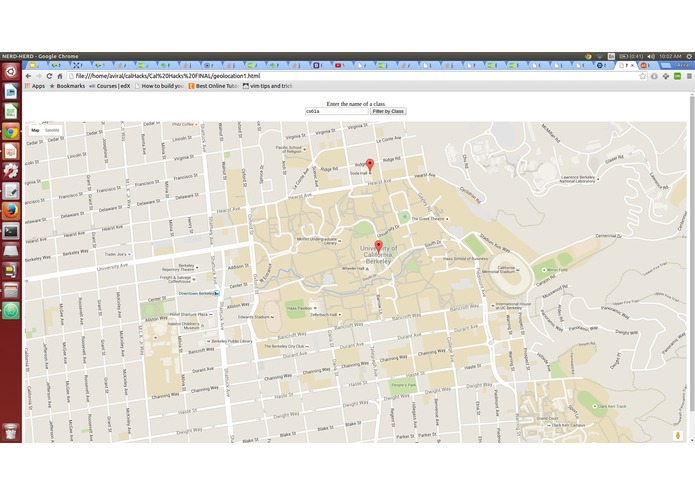Drop the Street View pegman icon
The width and height of the screenshot is (695, 494).
(678, 436)
